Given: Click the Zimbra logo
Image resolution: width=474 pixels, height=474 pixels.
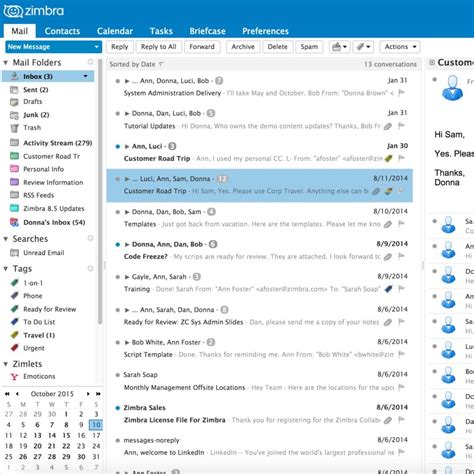Looking at the screenshot, I should tap(33, 11).
